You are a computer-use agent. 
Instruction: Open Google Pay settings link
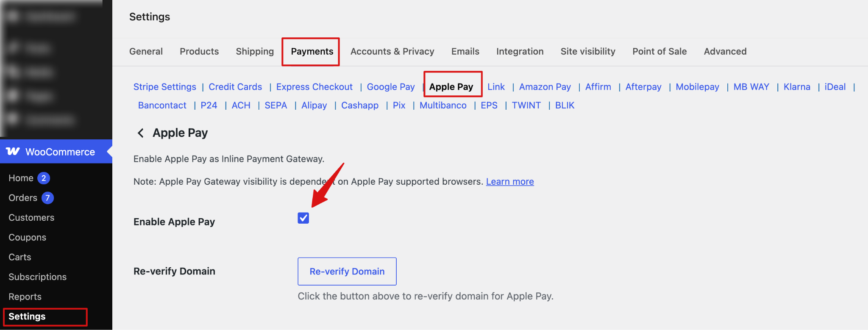(391, 87)
